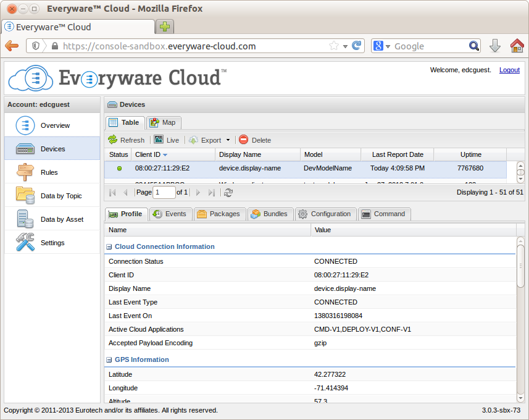This screenshot has width=529, height=420.
Task: Click the Everyware Cloud logo
Action: pos(117,78)
